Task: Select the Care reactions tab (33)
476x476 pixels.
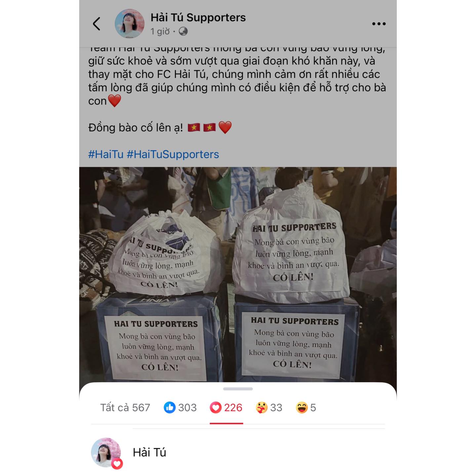Action: click(x=269, y=408)
